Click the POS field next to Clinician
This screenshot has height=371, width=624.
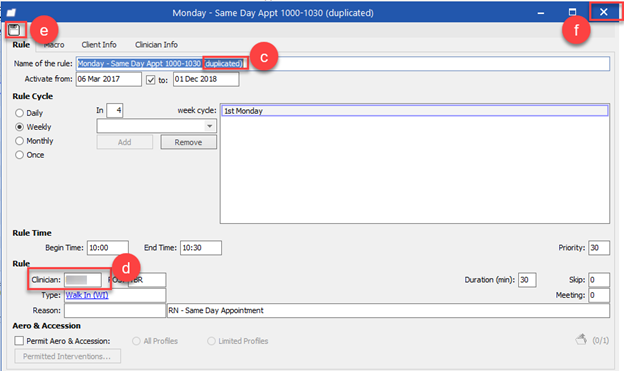pos(146,280)
